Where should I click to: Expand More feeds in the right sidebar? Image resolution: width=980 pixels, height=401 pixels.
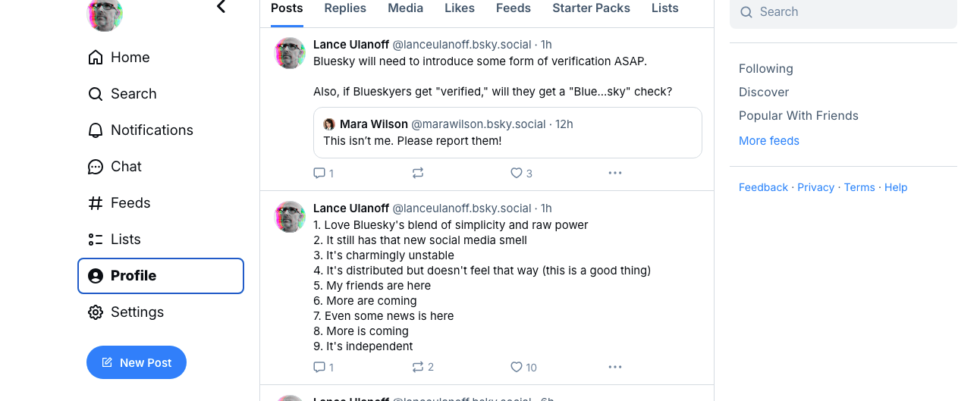click(768, 140)
